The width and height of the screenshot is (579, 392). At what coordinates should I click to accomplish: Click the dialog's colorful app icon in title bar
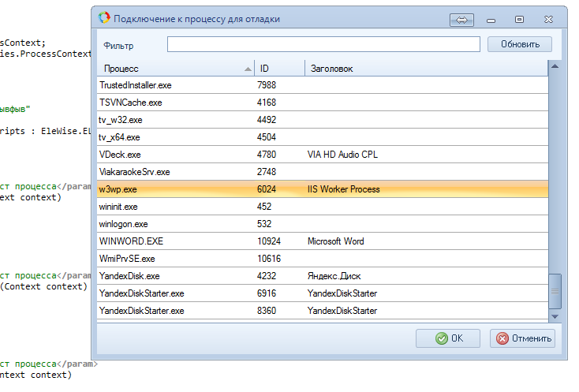[103, 18]
